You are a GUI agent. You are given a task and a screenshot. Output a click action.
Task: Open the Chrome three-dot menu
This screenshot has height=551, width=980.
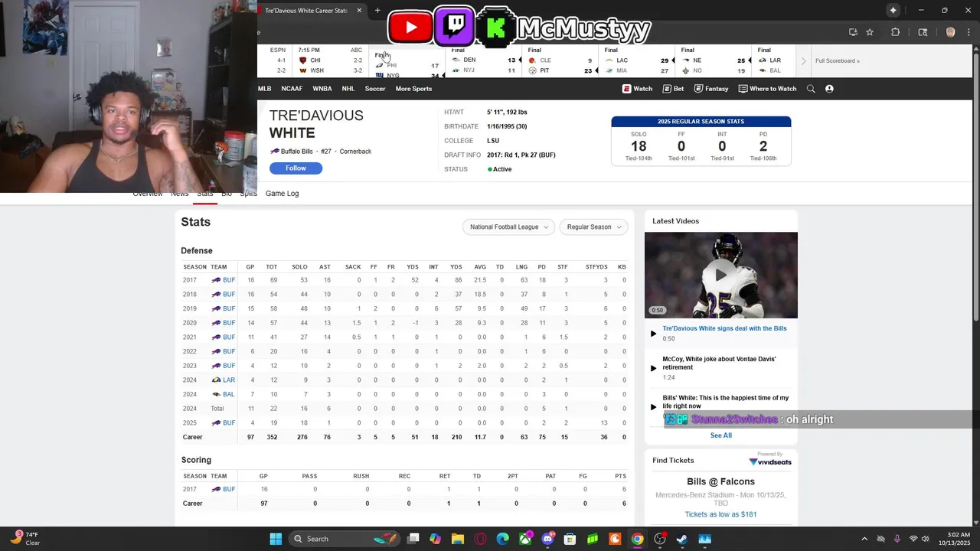click(968, 32)
